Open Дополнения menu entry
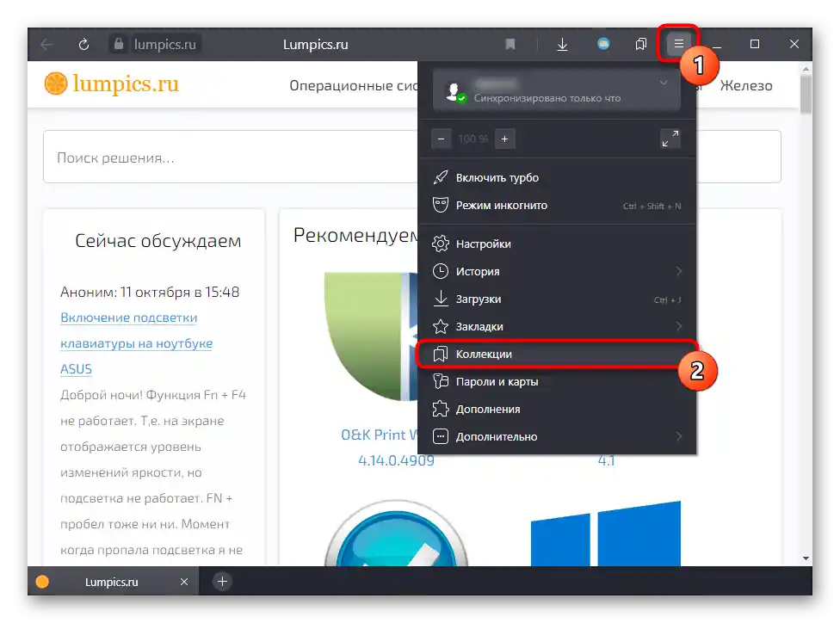 (x=557, y=410)
